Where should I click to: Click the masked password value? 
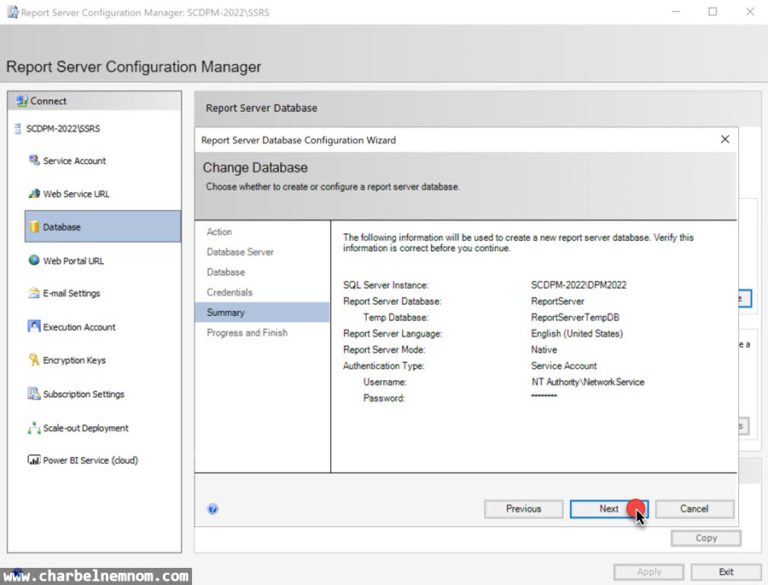(544, 395)
